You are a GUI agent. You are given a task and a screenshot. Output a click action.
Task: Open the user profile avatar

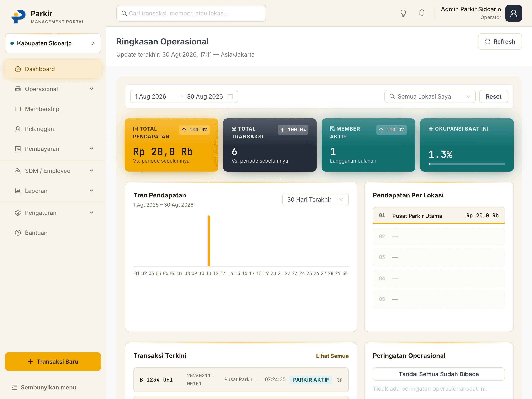514,13
